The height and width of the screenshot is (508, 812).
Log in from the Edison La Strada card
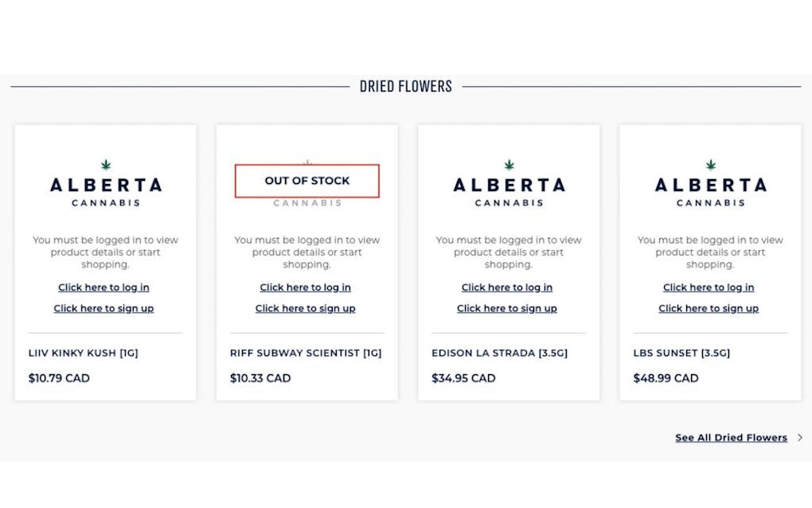tap(507, 287)
